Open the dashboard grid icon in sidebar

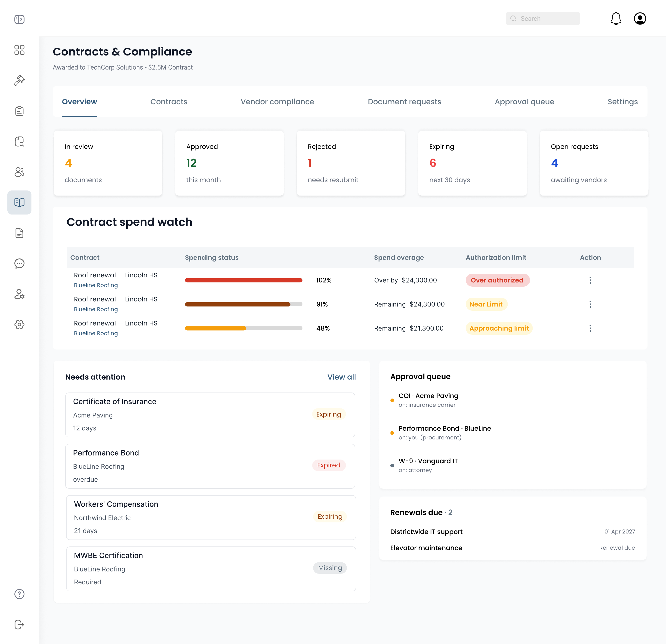pyautogui.click(x=19, y=50)
